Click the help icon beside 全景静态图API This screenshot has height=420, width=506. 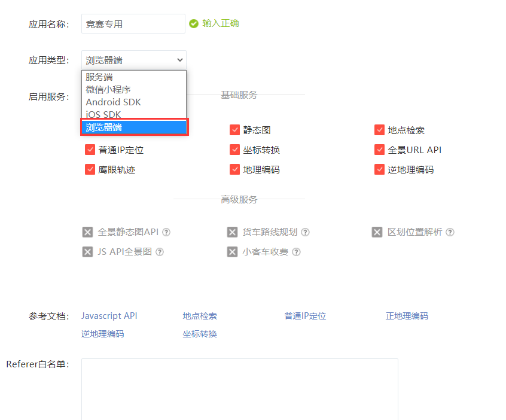166,232
